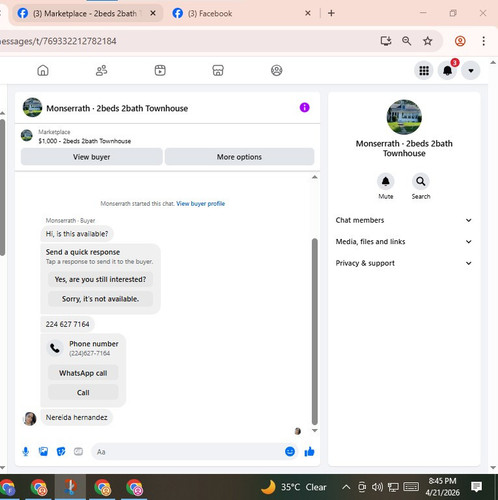Open the Facebook menu grid icon
This screenshot has width=498, height=500.
pos(424,71)
